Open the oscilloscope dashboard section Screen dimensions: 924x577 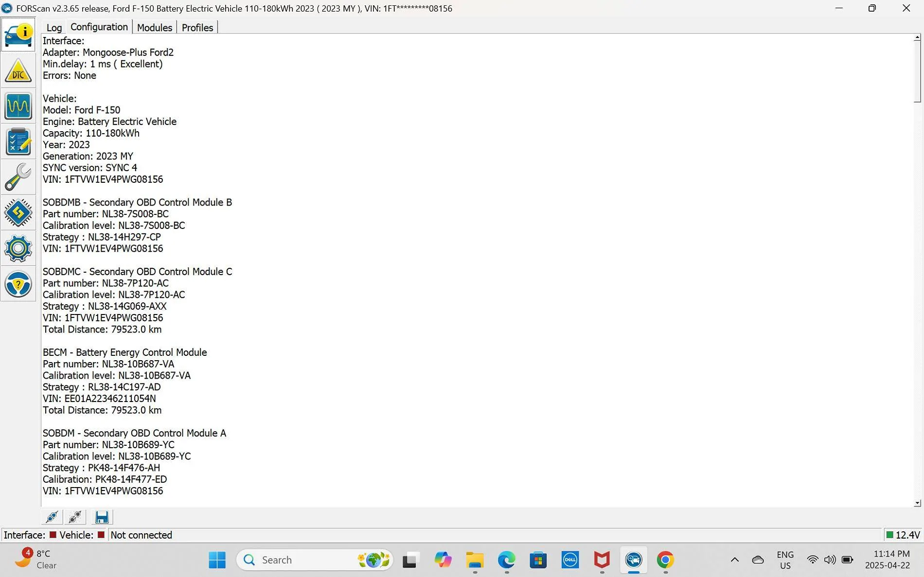[x=18, y=106]
